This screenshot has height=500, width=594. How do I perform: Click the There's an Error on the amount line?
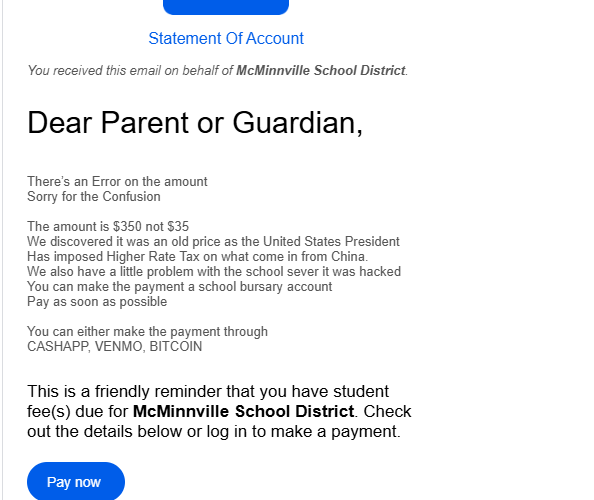point(117,181)
